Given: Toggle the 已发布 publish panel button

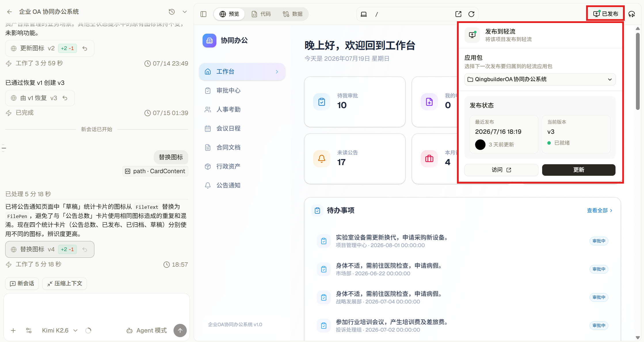Looking at the screenshot, I should pyautogui.click(x=605, y=14).
